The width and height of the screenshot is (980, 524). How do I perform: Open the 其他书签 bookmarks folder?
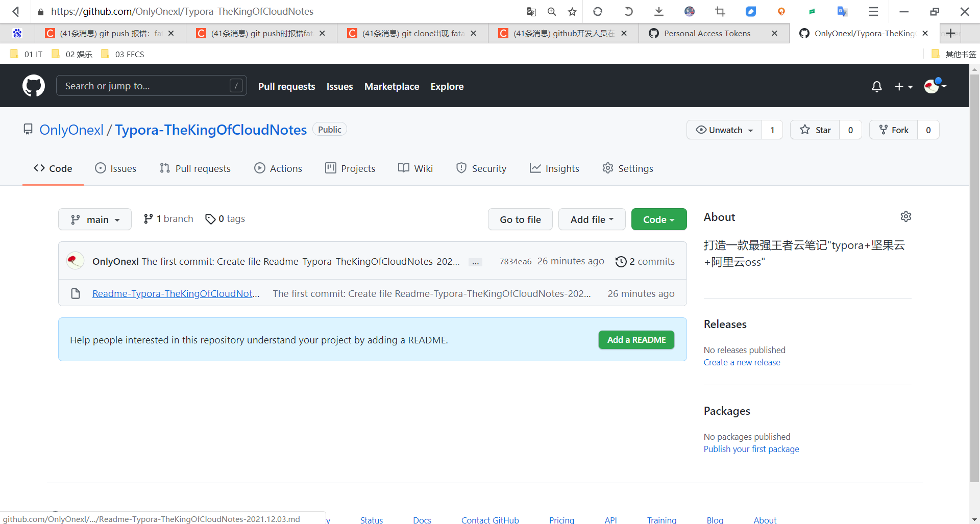point(953,54)
